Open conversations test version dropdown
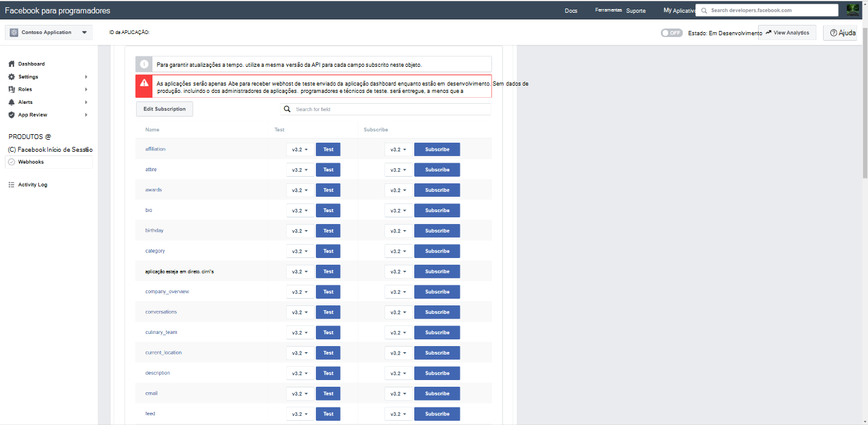868x425 pixels. [300, 312]
